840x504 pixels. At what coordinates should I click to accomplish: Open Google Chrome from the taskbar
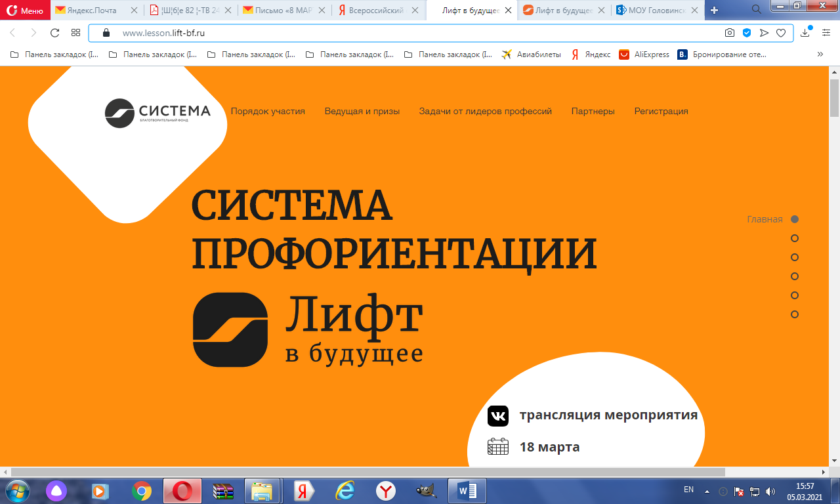pyautogui.click(x=141, y=490)
